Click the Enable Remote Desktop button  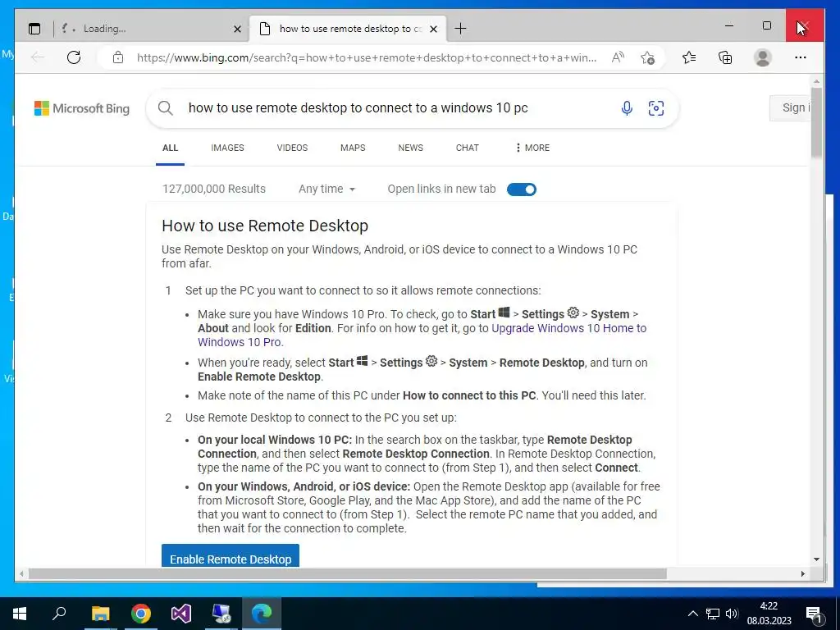point(231,555)
